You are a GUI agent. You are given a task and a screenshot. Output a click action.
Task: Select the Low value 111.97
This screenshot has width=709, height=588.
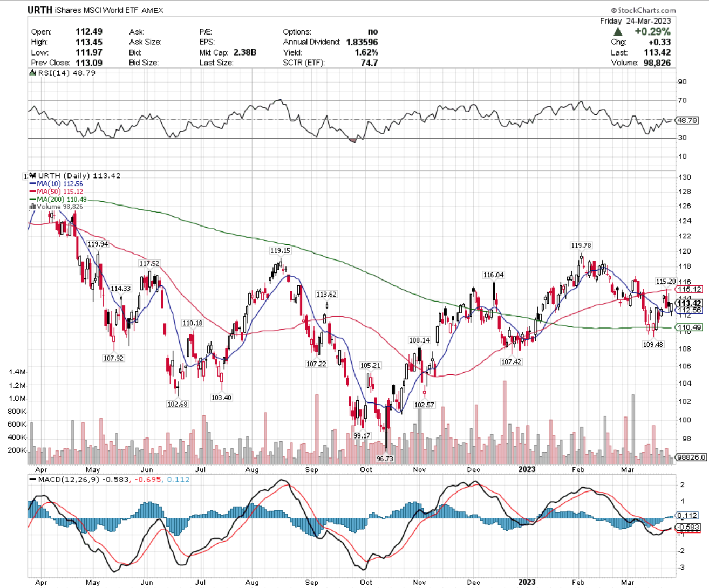point(89,52)
